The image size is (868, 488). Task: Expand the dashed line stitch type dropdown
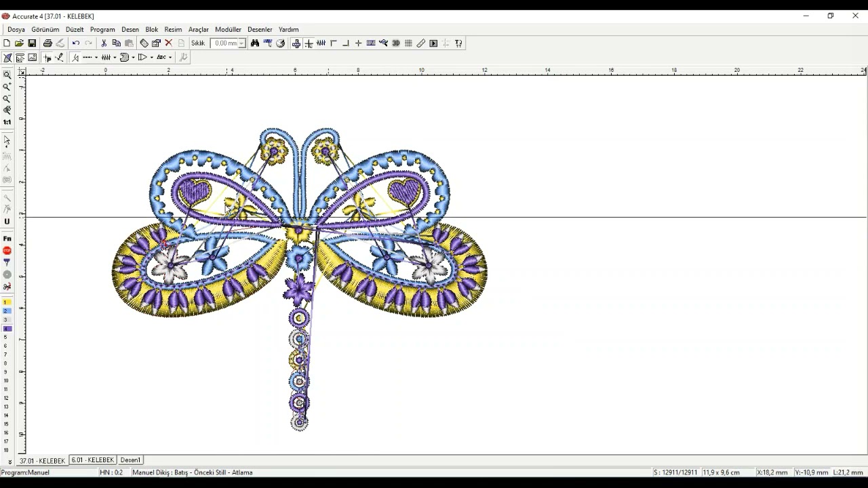[x=96, y=58]
